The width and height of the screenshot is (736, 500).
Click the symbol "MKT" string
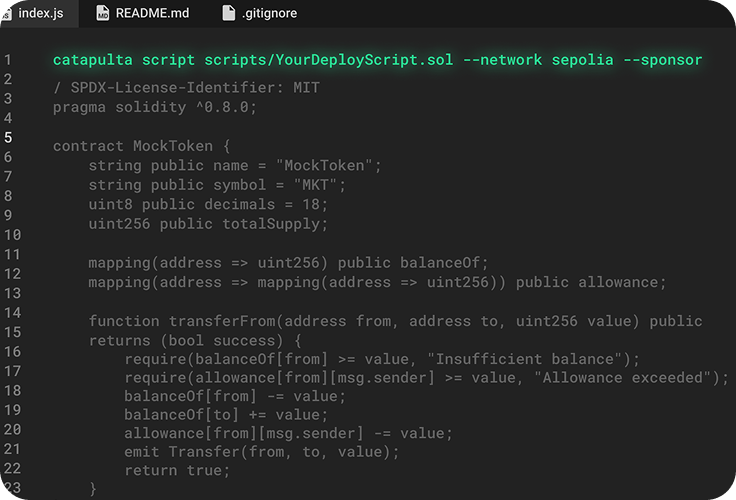point(315,185)
